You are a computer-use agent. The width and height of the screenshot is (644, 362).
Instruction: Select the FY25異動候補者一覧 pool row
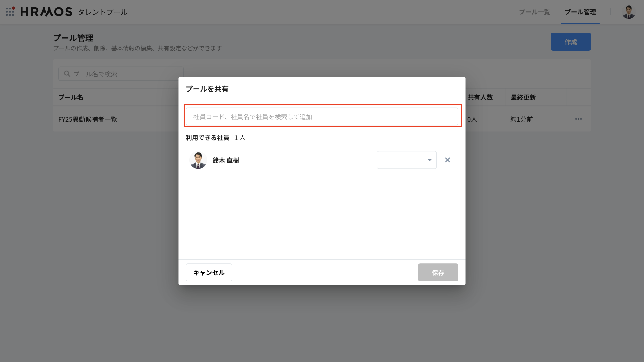tap(88, 119)
